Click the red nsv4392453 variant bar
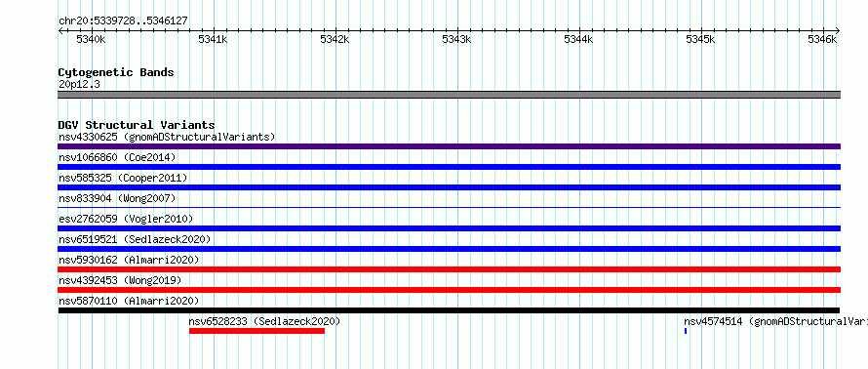The height and width of the screenshot is (369, 868). [449, 290]
